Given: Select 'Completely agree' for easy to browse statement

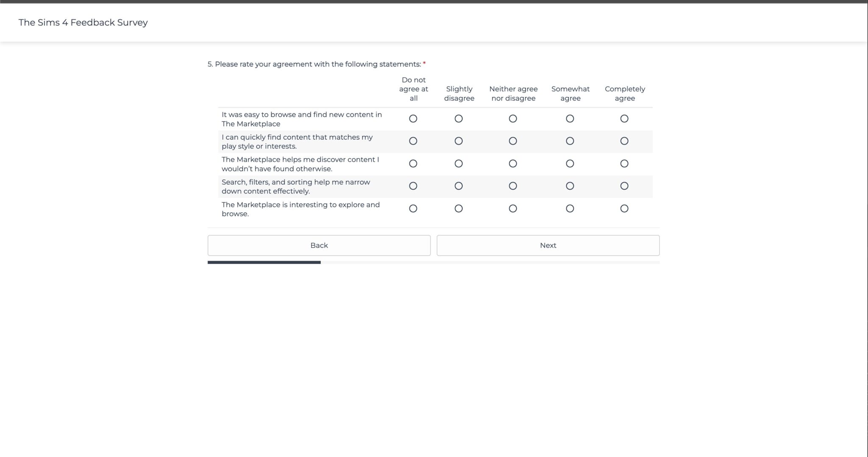Looking at the screenshot, I should (624, 119).
